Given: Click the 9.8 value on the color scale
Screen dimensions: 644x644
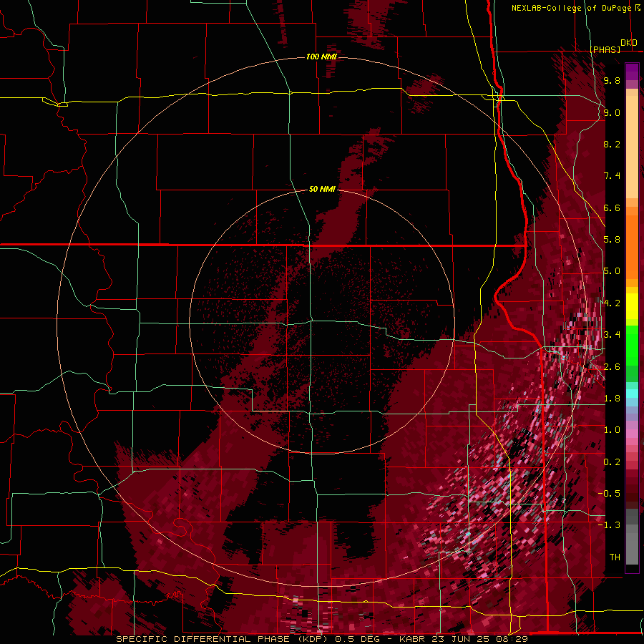Looking at the screenshot, I should [x=612, y=80].
